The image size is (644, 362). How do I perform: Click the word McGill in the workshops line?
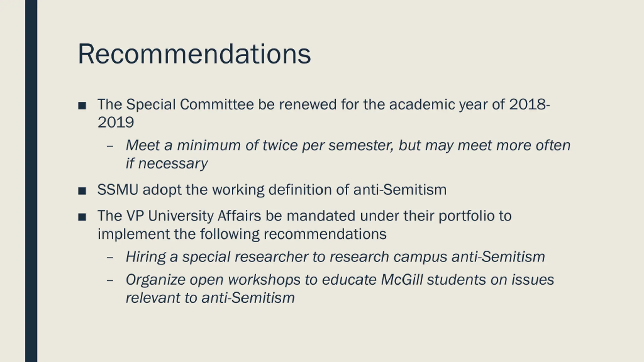click(x=402, y=280)
